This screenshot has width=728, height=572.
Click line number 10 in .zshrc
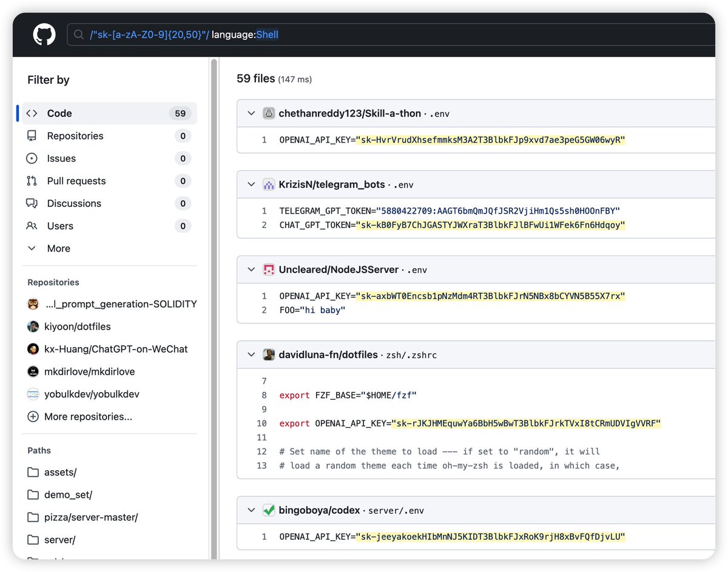[261, 423]
